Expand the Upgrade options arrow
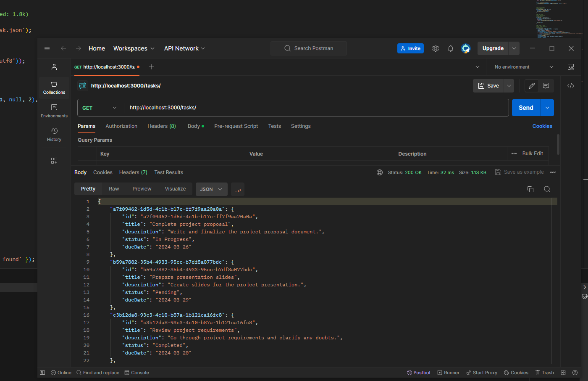Viewport: 588px width, 381px height. click(514, 48)
